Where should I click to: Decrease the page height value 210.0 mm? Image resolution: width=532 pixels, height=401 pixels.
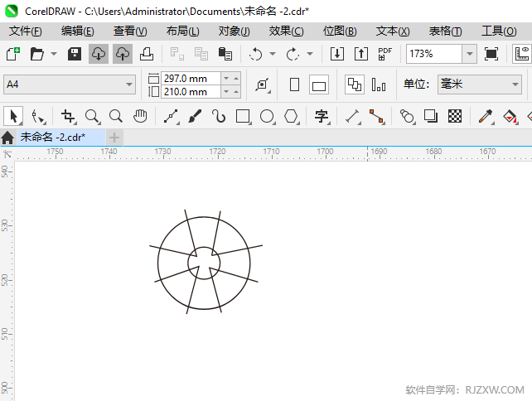[x=226, y=92]
